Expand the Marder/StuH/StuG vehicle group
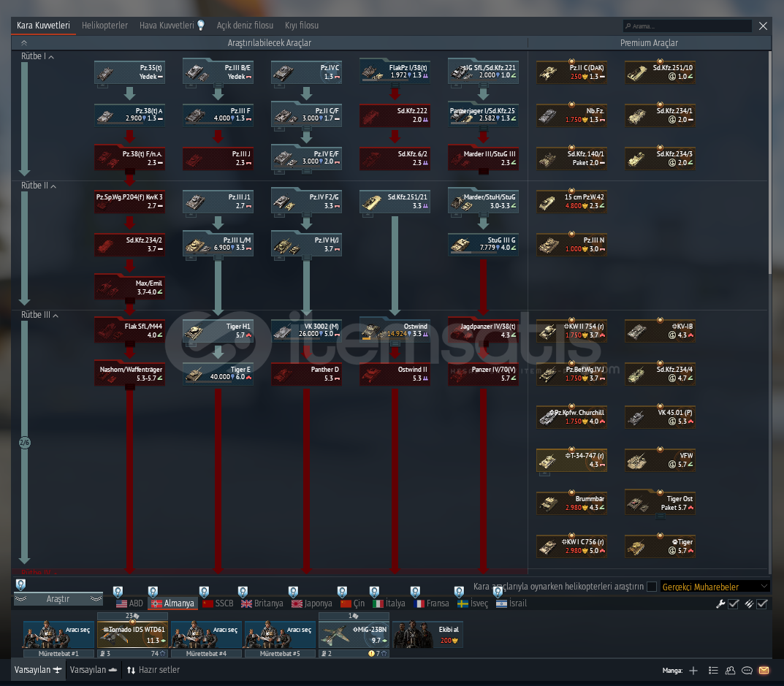784x686 pixels. pos(484,202)
